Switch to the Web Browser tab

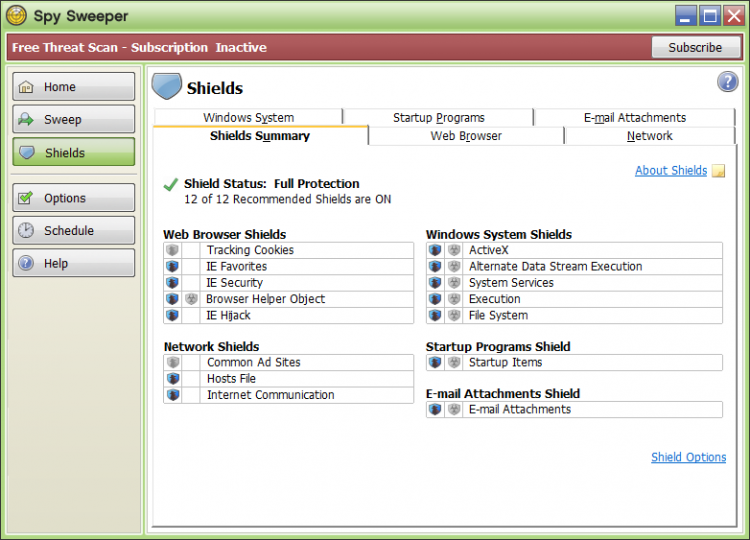[x=466, y=136]
